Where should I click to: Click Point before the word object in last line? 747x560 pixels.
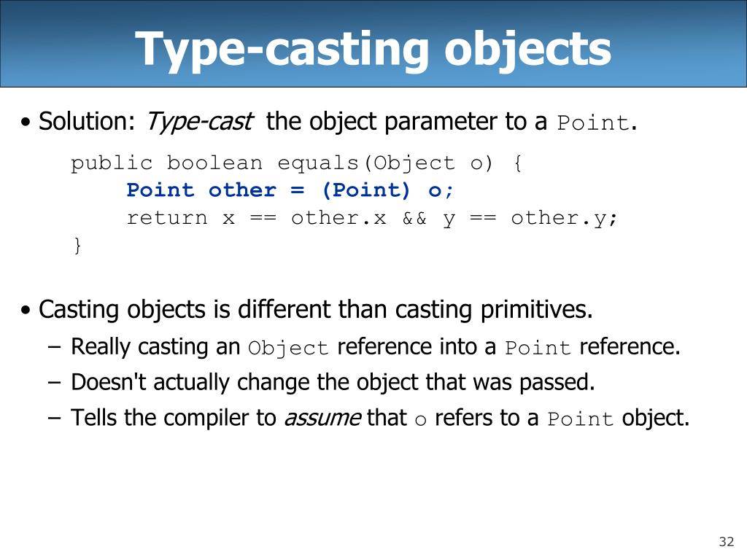click(x=580, y=419)
